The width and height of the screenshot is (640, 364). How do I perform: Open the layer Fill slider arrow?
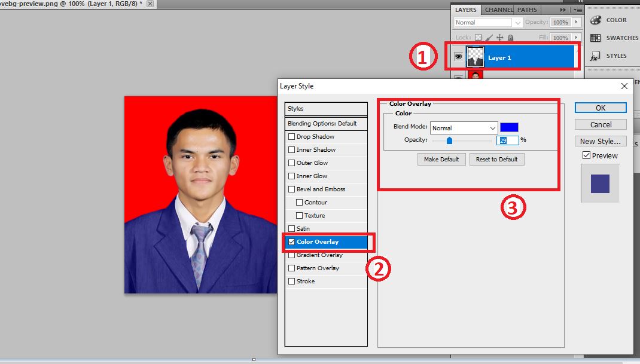point(577,37)
